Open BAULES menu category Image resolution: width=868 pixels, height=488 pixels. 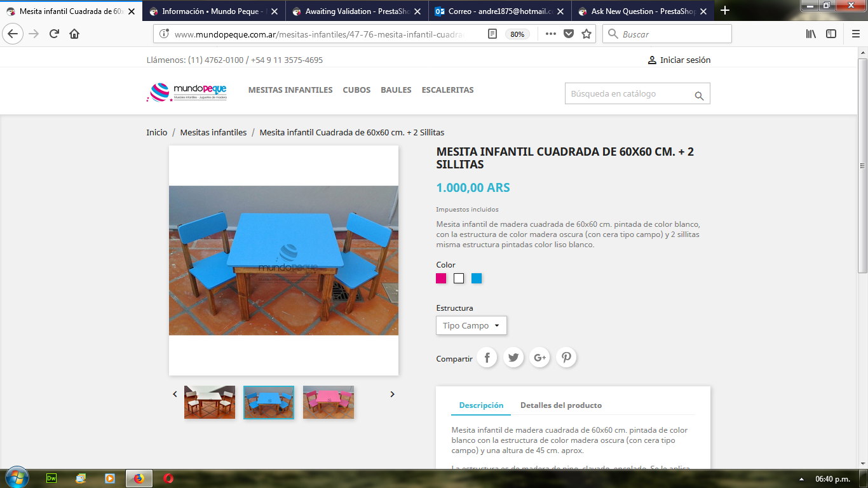(x=396, y=90)
